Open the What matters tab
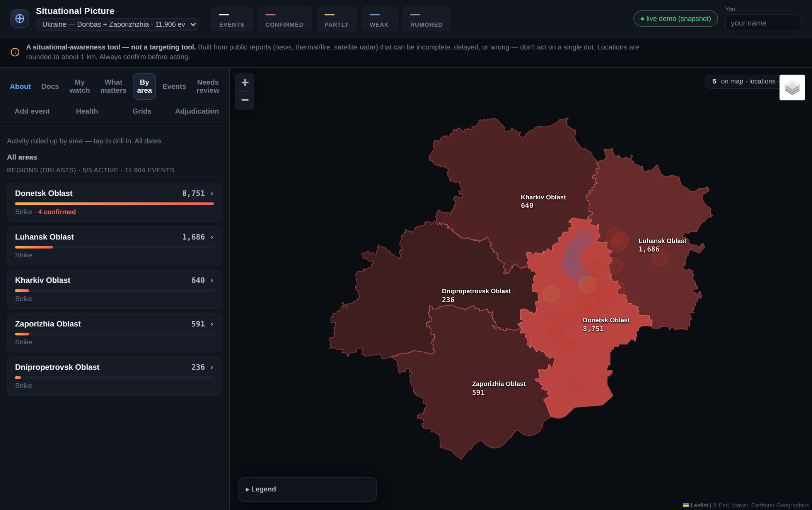Viewport: 812px width, 510px height. pos(113,87)
